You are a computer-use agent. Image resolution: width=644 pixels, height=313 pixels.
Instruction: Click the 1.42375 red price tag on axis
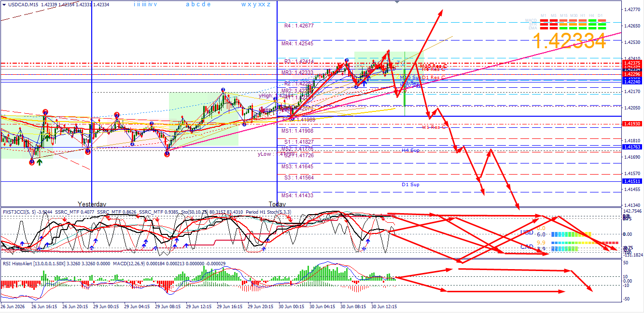point(632,63)
